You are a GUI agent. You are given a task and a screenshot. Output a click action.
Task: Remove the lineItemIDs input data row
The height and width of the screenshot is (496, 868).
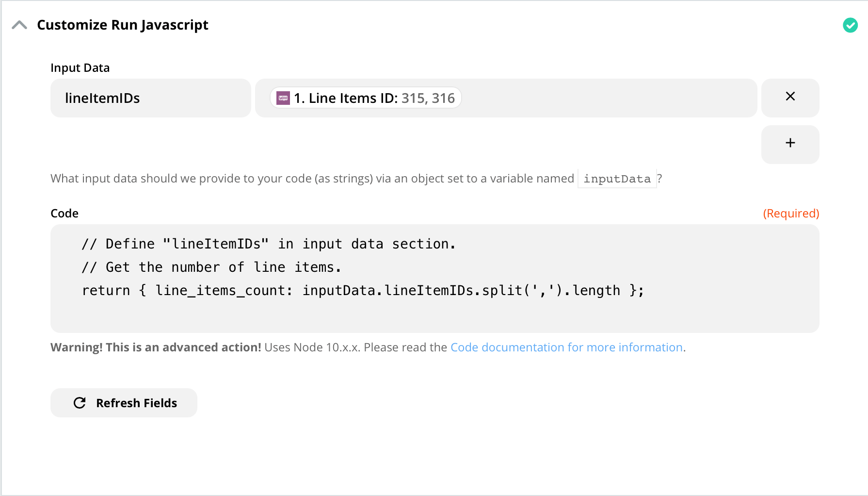coord(790,97)
